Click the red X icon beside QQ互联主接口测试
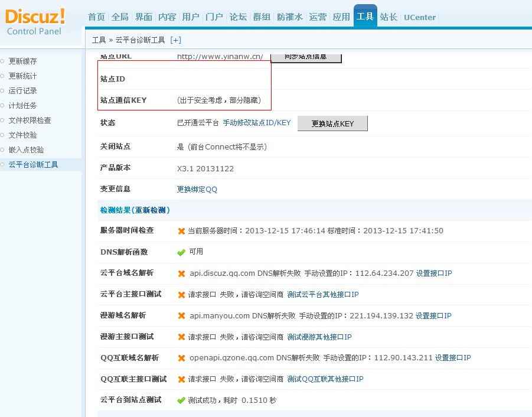 coord(181,379)
